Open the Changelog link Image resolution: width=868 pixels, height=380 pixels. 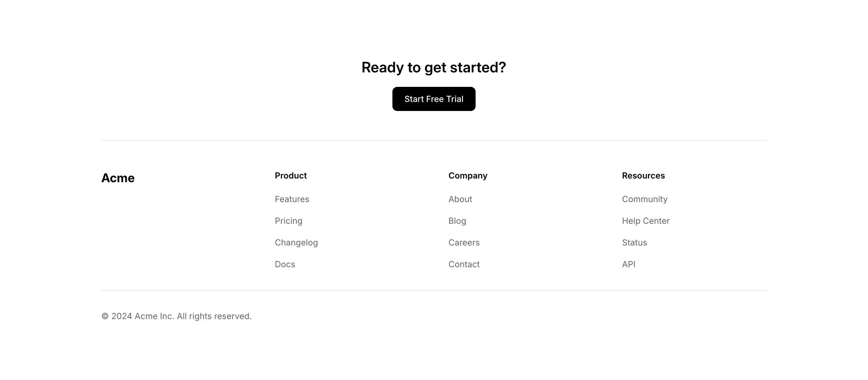click(296, 243)
